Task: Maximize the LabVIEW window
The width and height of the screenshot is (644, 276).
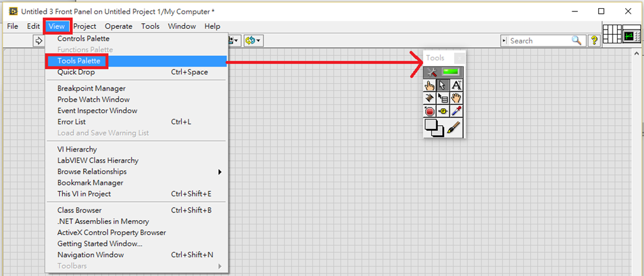Action: [601, 11]
